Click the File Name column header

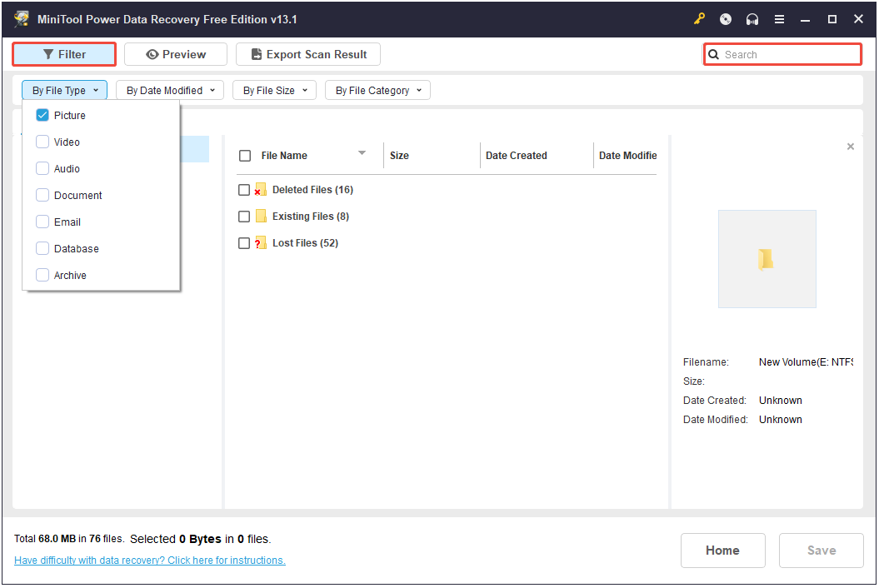tap(284, 155)
